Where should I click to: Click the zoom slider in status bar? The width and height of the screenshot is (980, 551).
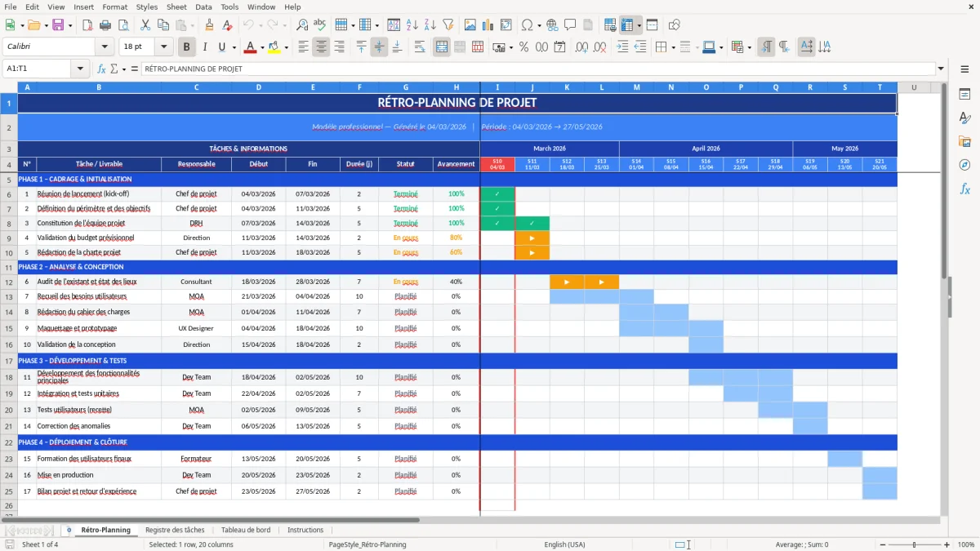point(915,544)
